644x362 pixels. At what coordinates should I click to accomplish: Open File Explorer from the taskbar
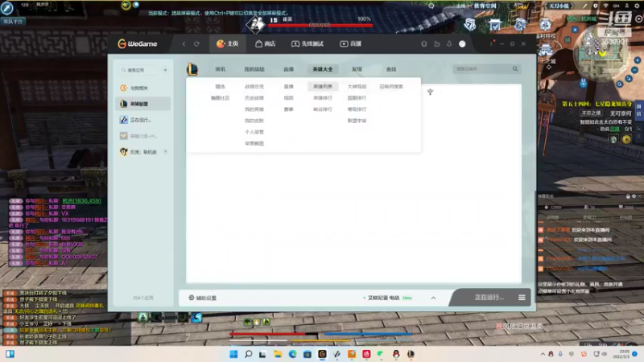tap(278, 354)
